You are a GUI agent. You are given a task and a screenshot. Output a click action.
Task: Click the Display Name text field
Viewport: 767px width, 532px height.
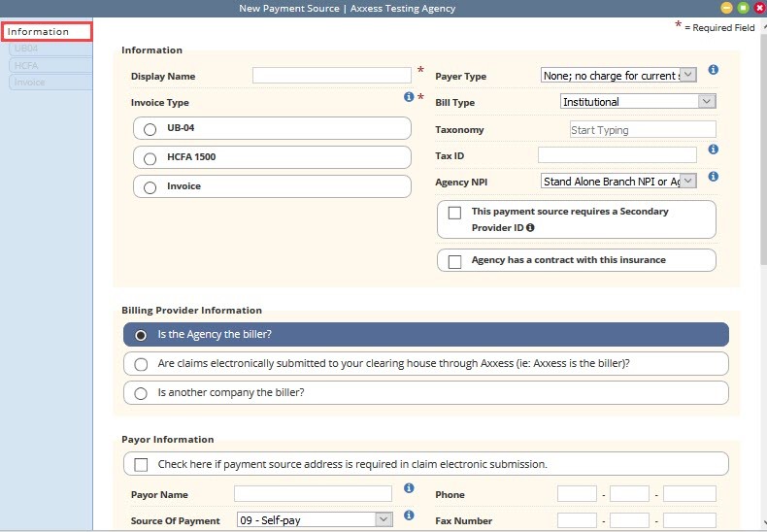pos(331,76)
